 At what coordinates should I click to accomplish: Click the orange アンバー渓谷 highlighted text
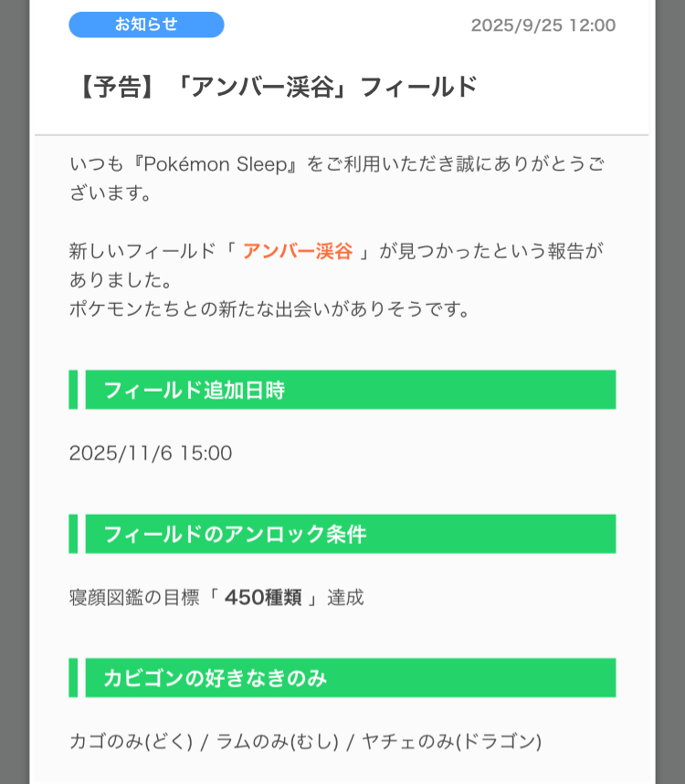coord(298,252)
